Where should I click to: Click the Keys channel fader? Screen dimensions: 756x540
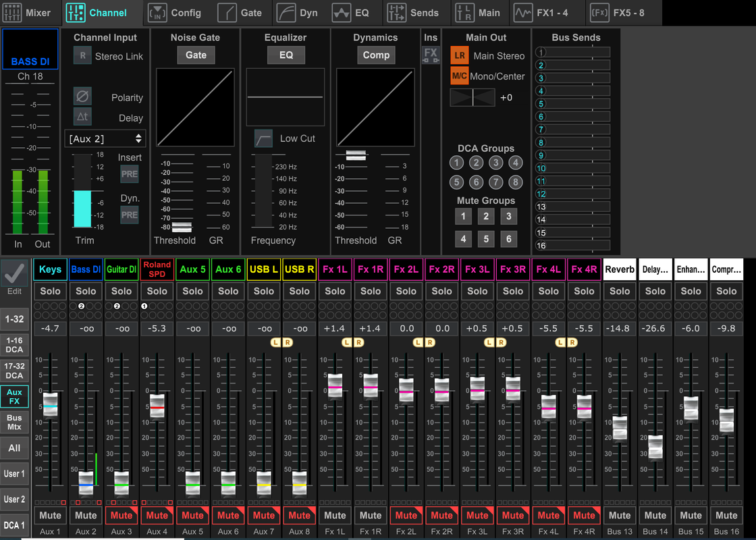point(50,406)
